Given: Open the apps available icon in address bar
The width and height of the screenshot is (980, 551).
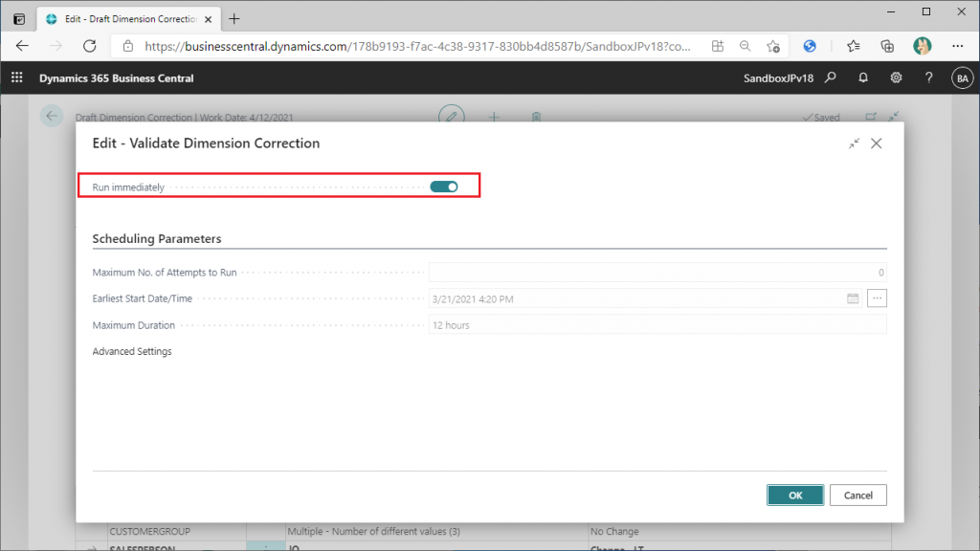Looking at the screenshot, I should pyautogui.click(x=718, y=46).
